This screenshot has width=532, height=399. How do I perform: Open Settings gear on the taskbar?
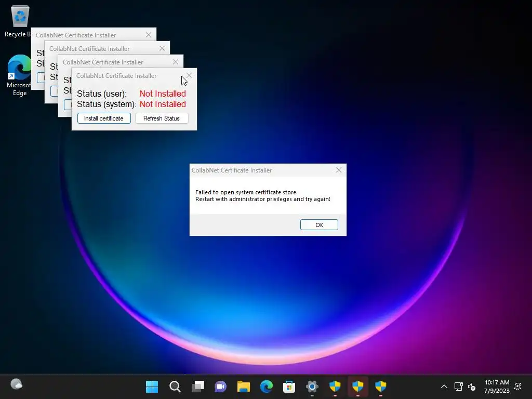(x=312, y=387)
